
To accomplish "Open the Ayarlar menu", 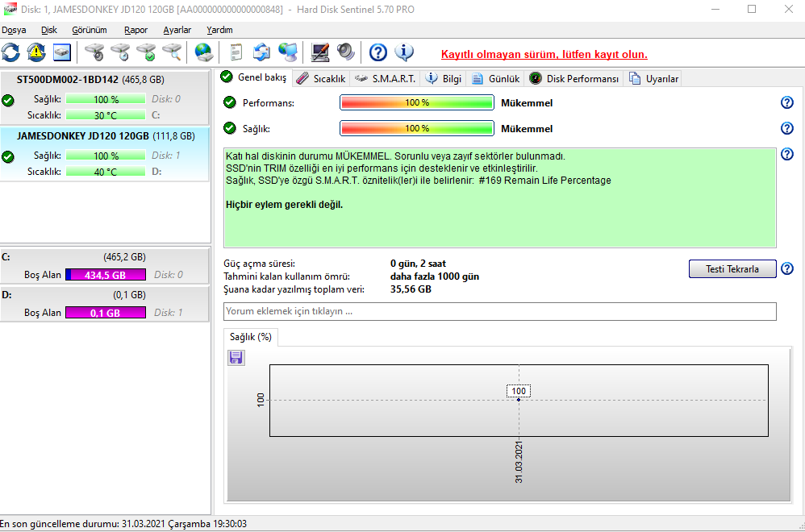I will coord(177,31).
